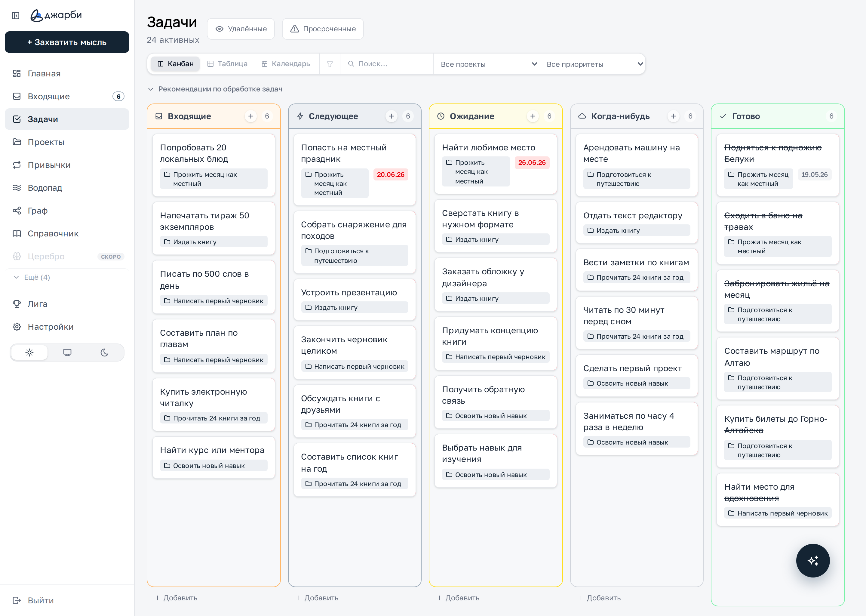Open card Попробовать 20 локальных блюд
The width and height of the screenshot is (866, 616).
tap(213, 165)
